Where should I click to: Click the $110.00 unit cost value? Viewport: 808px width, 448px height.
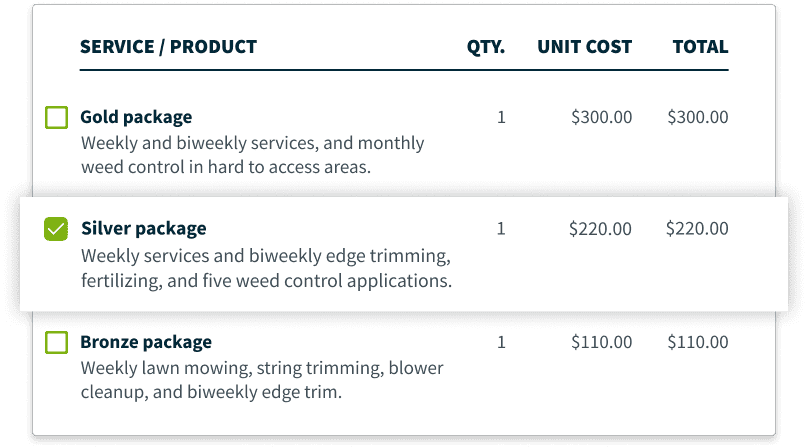(x=601, y=342)
